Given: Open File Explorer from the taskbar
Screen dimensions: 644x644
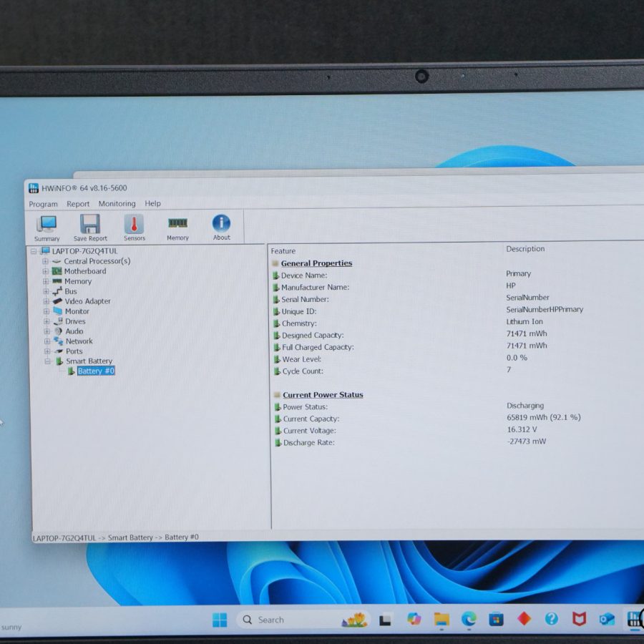Looking at the screenshot, I should tap(441, 620).
